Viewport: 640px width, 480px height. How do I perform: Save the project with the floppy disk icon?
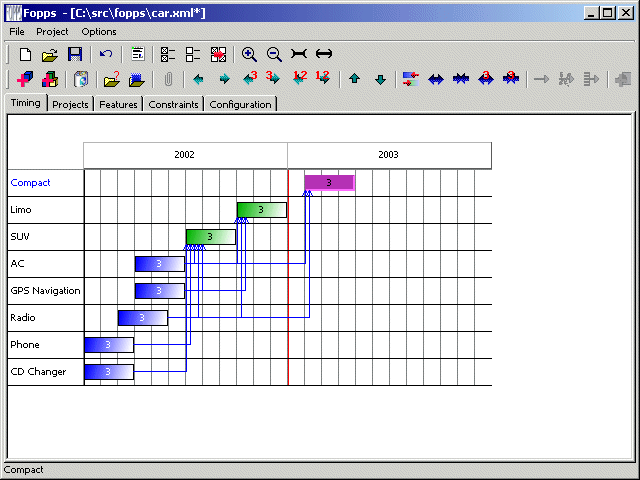tap(75, 54)
